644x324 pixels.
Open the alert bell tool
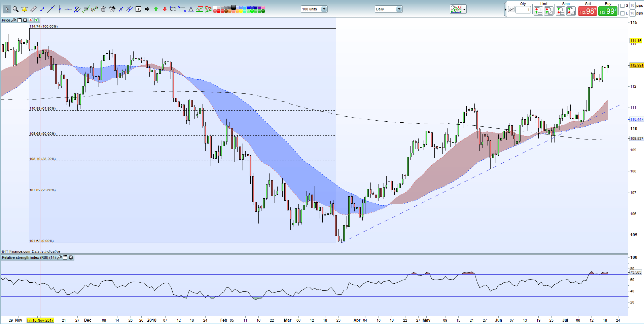[24, 9]
